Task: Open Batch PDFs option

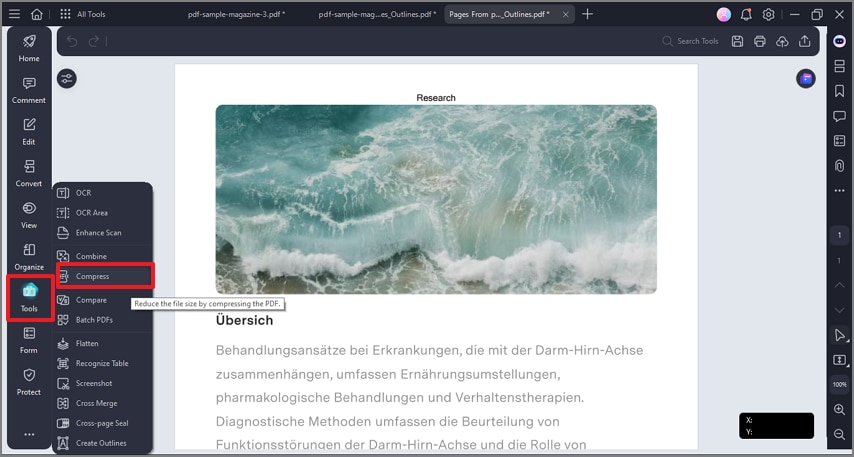Action: point(102,320)
